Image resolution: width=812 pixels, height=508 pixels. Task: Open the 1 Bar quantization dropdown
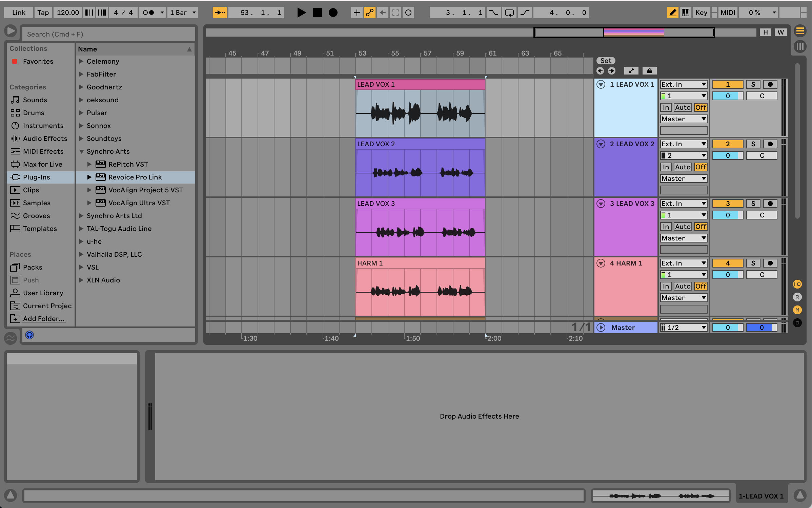(x=183, y=13)
